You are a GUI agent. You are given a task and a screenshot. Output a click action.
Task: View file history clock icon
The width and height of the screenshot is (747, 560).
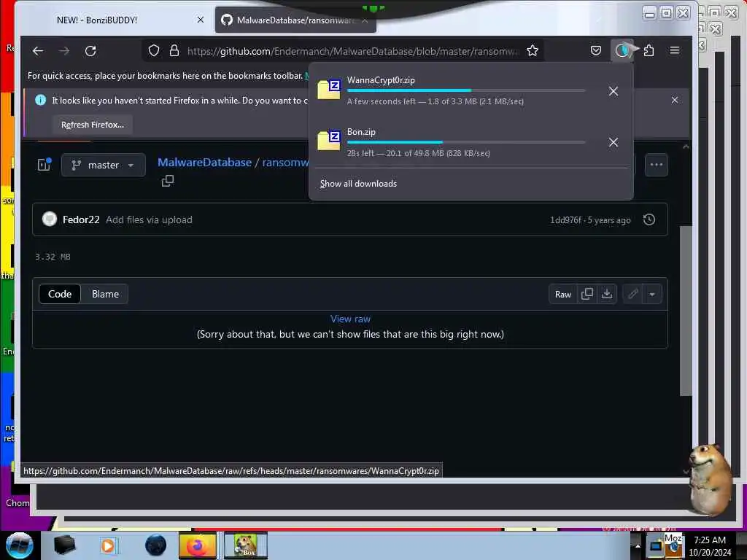point(649,219)
